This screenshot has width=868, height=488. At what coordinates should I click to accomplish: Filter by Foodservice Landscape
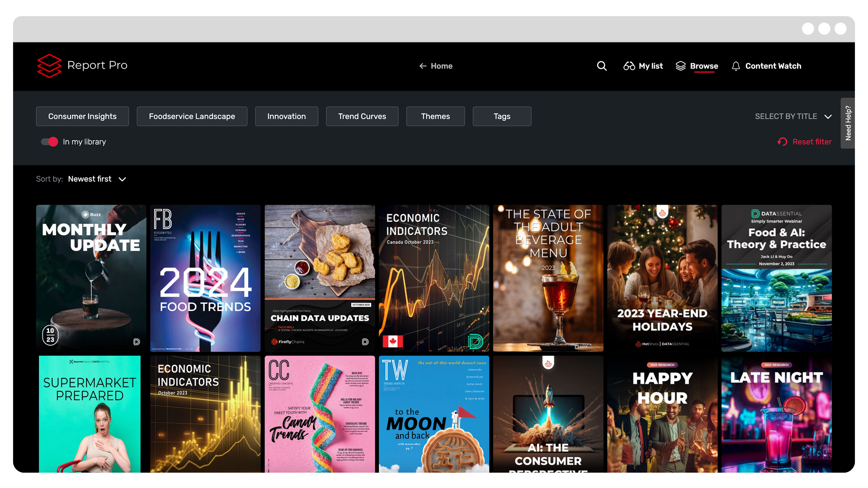pos(192,117)
